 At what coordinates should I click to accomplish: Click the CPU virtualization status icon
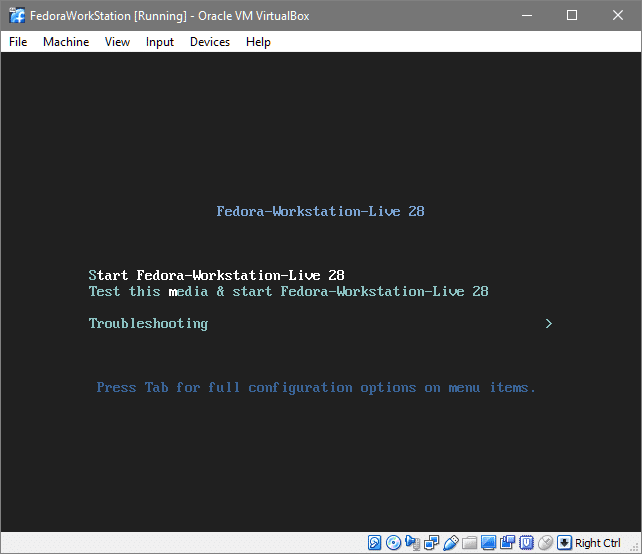[526, 543]
